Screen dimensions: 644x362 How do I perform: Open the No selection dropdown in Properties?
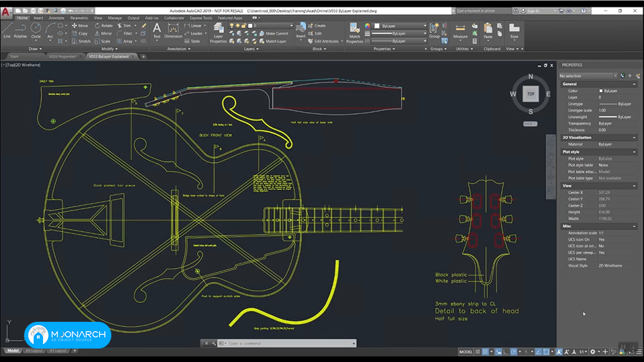click(x=588, y=76)
